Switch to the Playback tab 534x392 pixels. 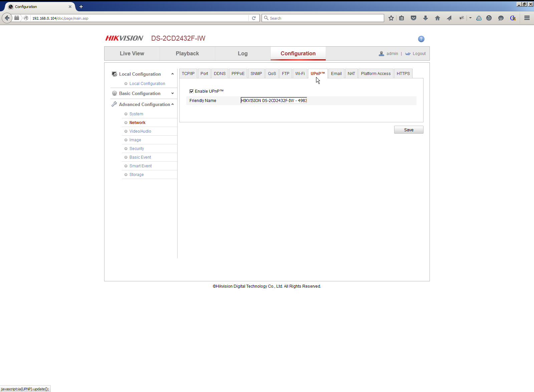click(x=187, y=53)
